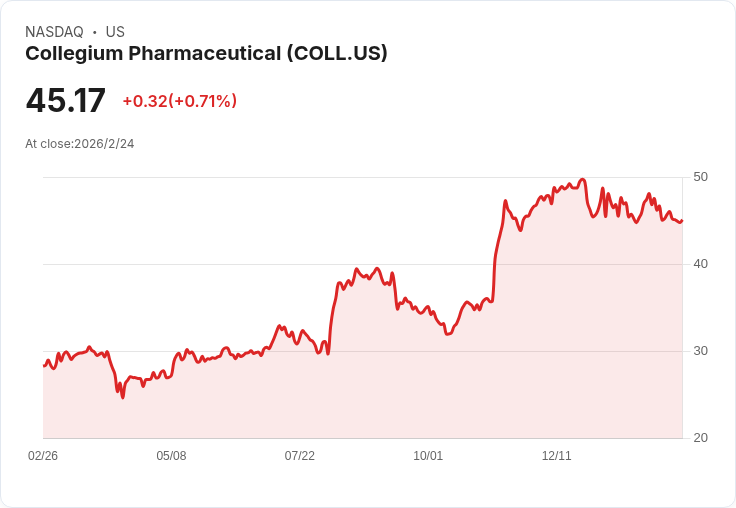Click the right end of the price line
Viewport: 736px width, 508px height.
(x=681, y=221)
